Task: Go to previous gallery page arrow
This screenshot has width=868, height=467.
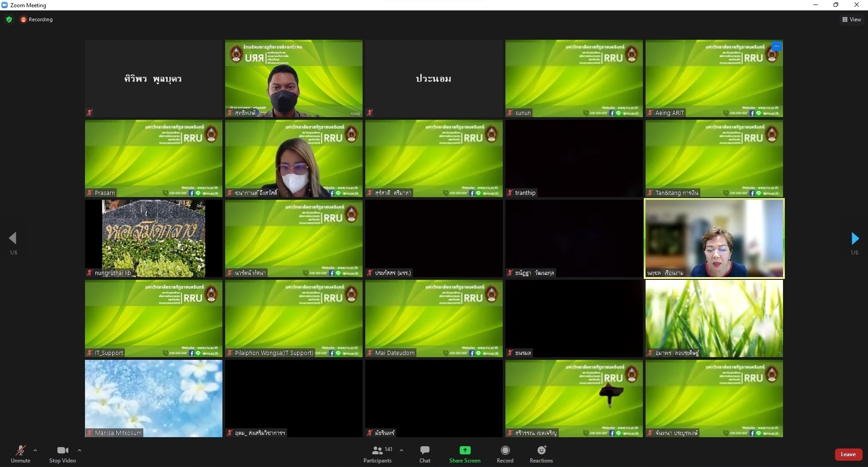Action: 13,238
